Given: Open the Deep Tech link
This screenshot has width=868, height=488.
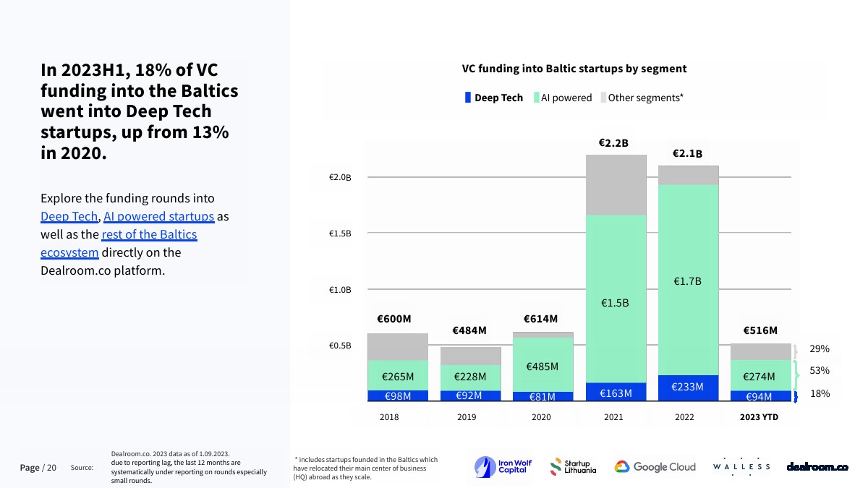Looking at the screenshot, I should 69,216.
